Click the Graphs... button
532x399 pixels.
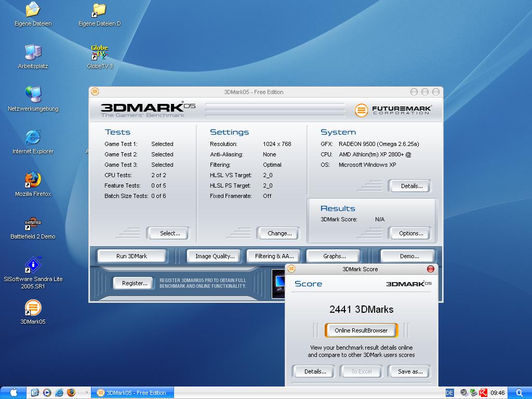pos(334,256)
